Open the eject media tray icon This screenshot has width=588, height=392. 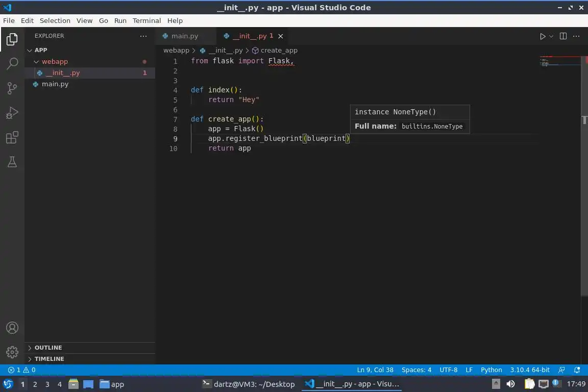496,384
